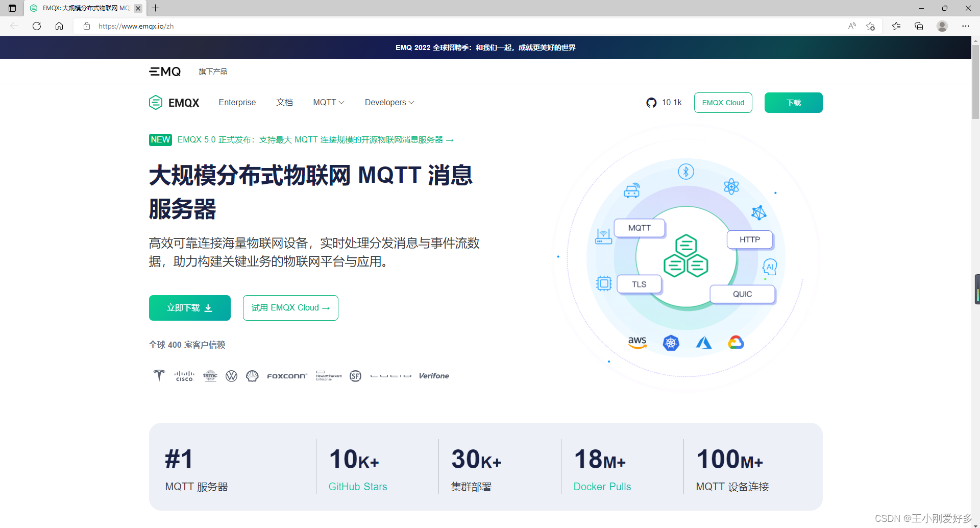Click the MQTT protocol label in diagram

640,228
